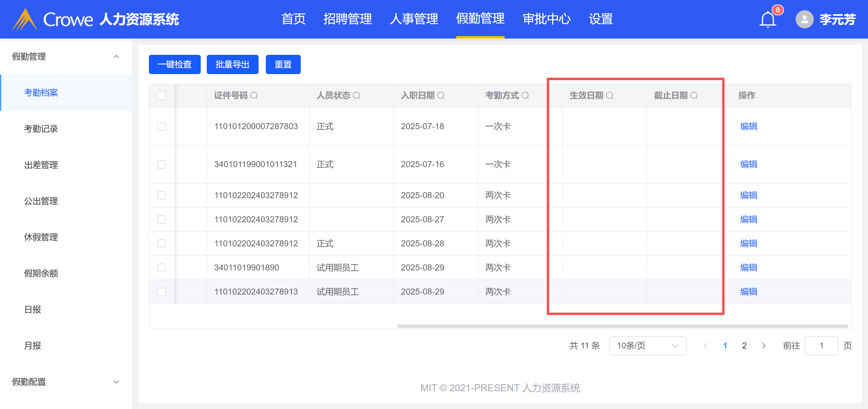Toggle the select-all header checkbox
The image size is (868, 409).
[x=162, y=95]
